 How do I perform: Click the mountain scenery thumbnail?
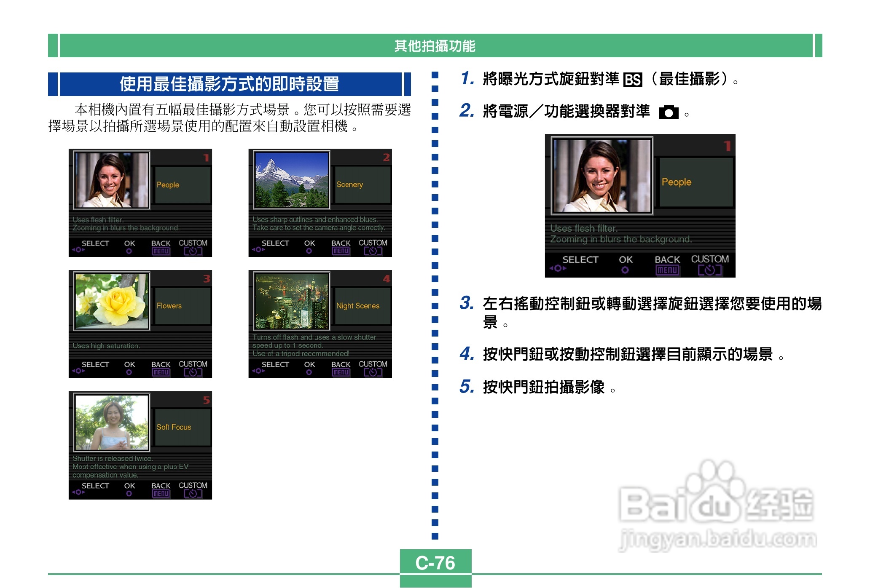(291, 180)
